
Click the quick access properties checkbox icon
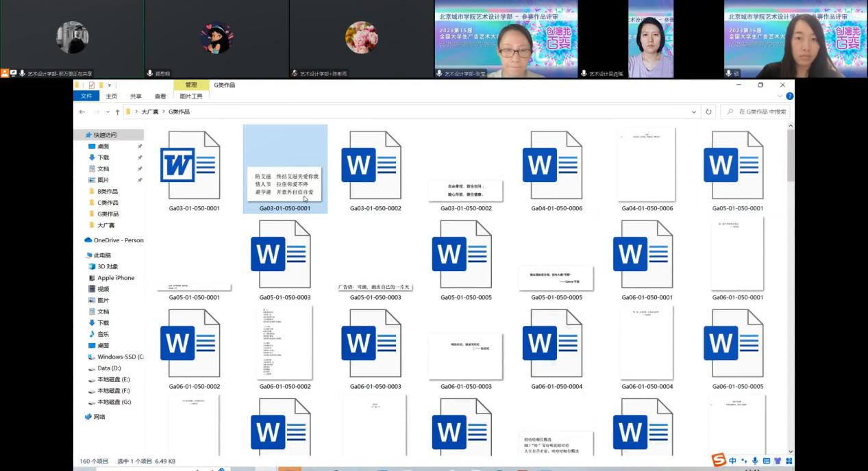click(x=91, y=86)
